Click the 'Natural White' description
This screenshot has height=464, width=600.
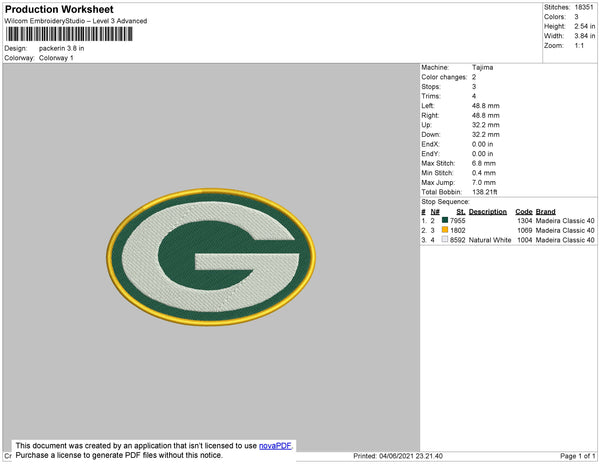(490, 240)
